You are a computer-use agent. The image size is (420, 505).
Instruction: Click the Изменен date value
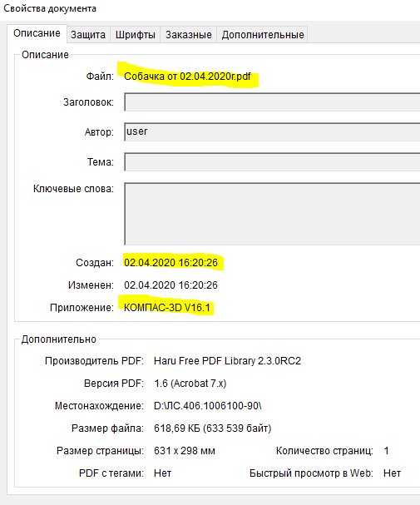[x=170, y=285]
